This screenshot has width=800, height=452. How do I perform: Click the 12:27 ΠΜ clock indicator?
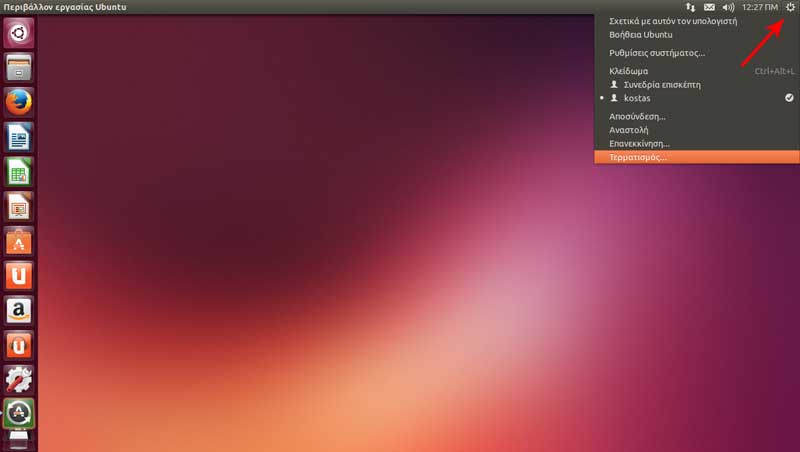coord(760,7)
